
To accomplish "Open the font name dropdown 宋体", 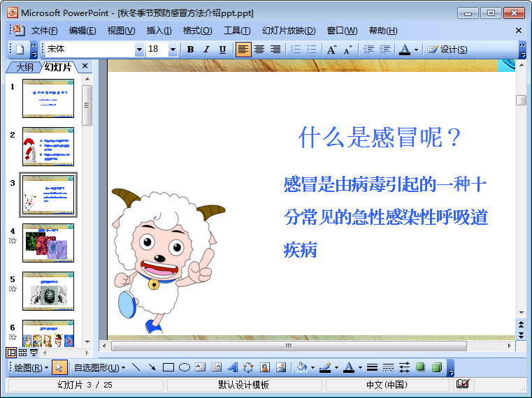I will [x=139, y=50].
